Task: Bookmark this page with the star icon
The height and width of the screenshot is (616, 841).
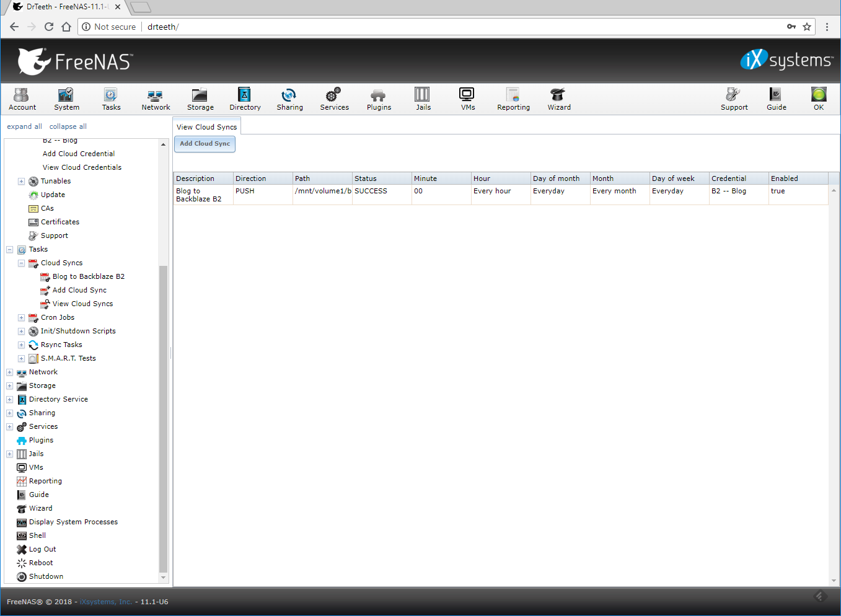Action: [806, 27]
